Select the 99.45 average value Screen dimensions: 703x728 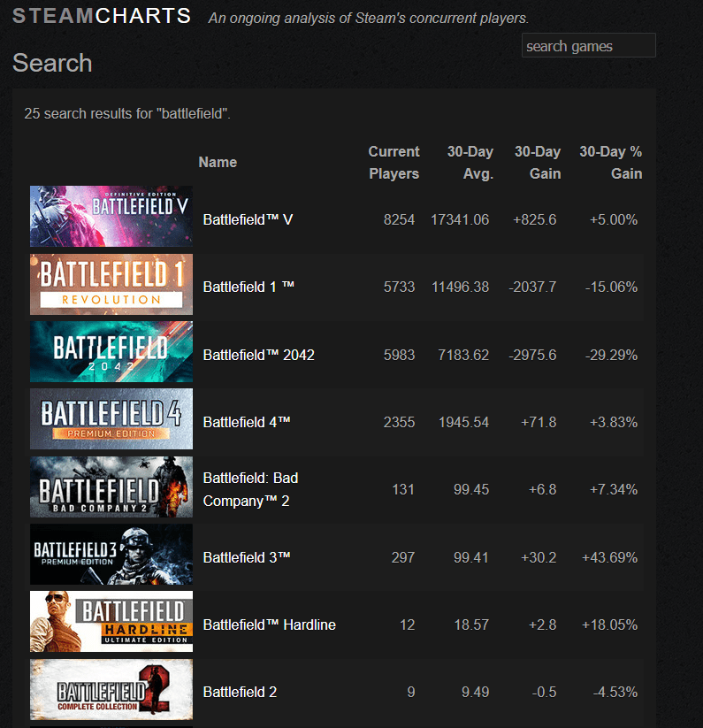tap(471, 489)
